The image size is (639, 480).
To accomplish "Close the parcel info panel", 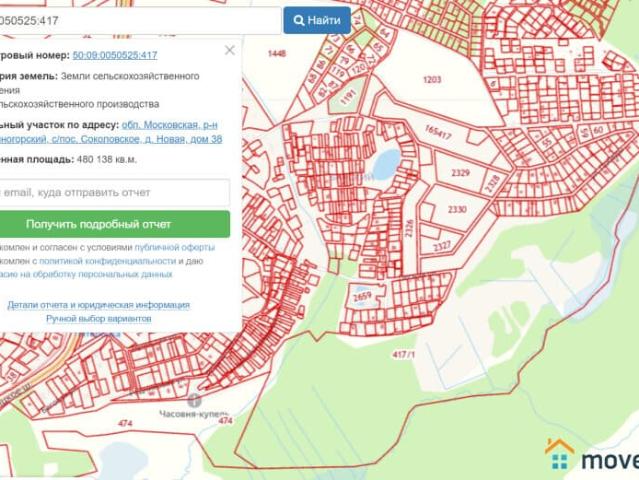I will click(230, 50).
